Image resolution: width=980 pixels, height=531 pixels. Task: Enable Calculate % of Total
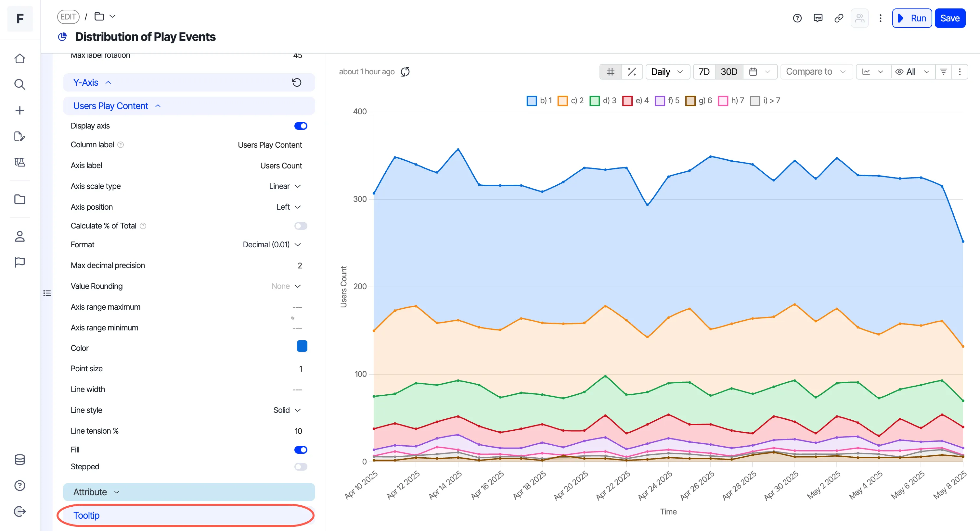301,226
